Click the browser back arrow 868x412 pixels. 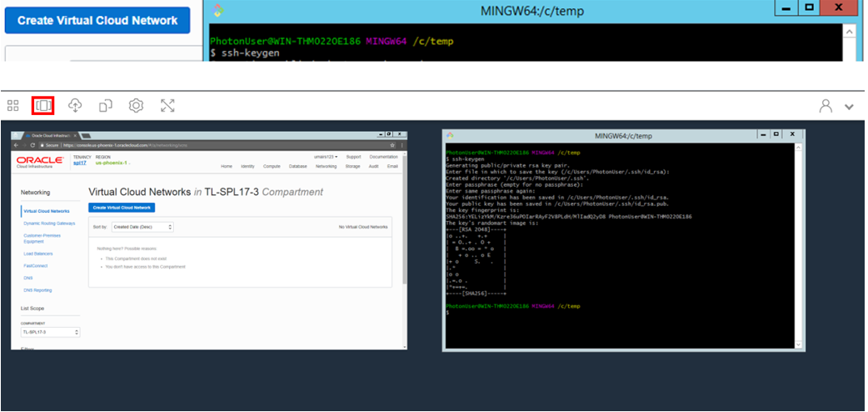click(16, 145)
